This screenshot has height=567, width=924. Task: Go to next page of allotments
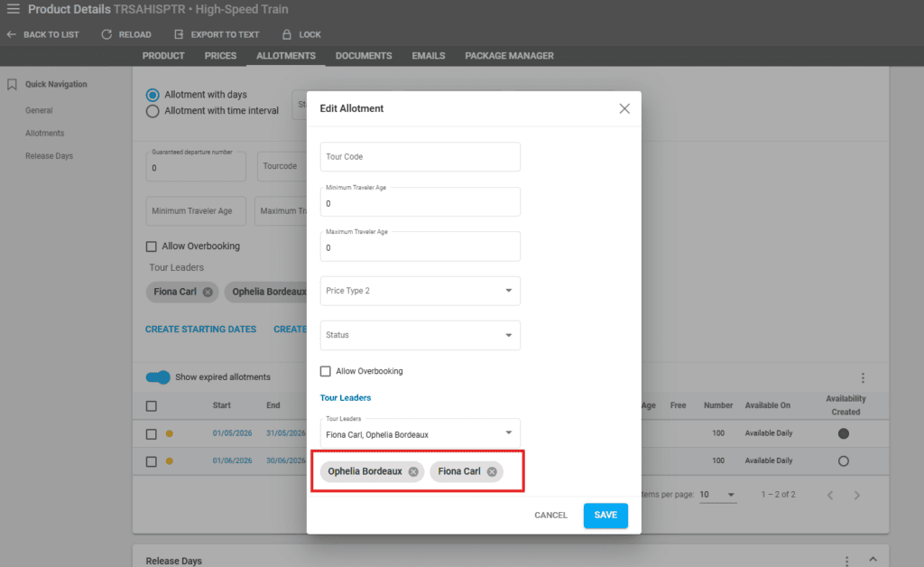tap(857, 495)
